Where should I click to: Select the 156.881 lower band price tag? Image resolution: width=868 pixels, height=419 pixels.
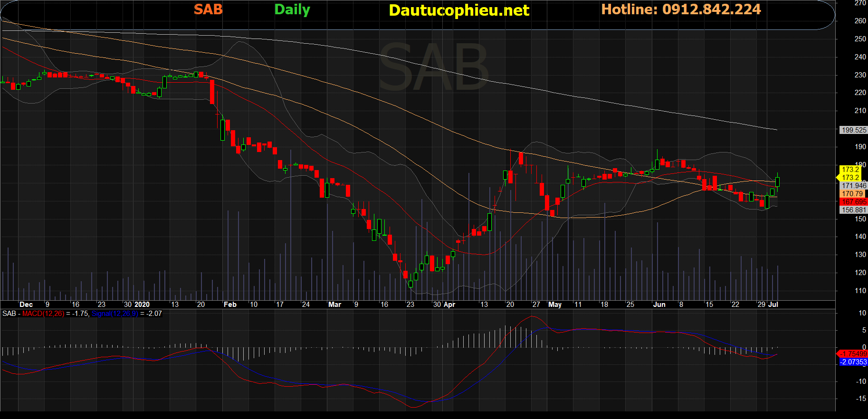[x=854, y=210]
